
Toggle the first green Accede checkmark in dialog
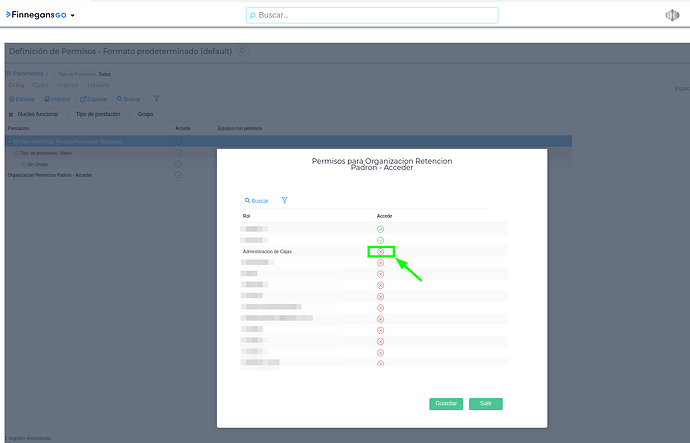(x=380, y=229)
